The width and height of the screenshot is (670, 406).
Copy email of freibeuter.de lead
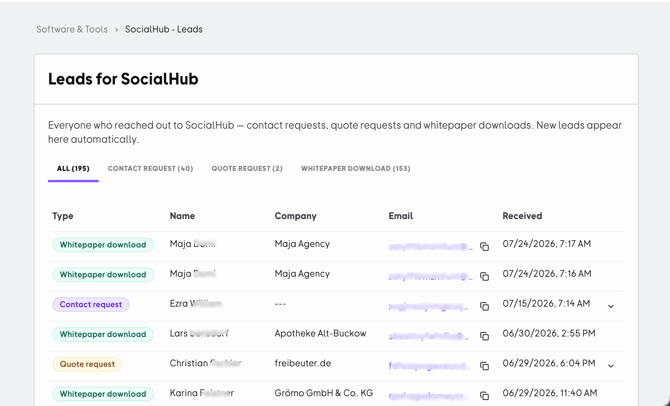click(x=484, y=366)
